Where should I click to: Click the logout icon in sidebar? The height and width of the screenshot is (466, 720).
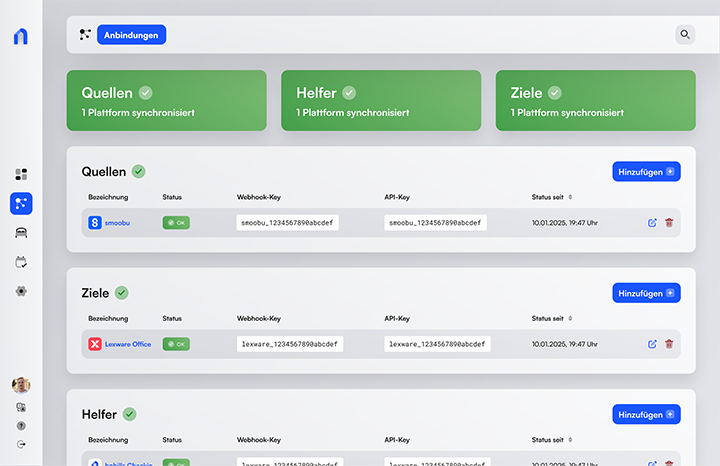tap(21, 444)
